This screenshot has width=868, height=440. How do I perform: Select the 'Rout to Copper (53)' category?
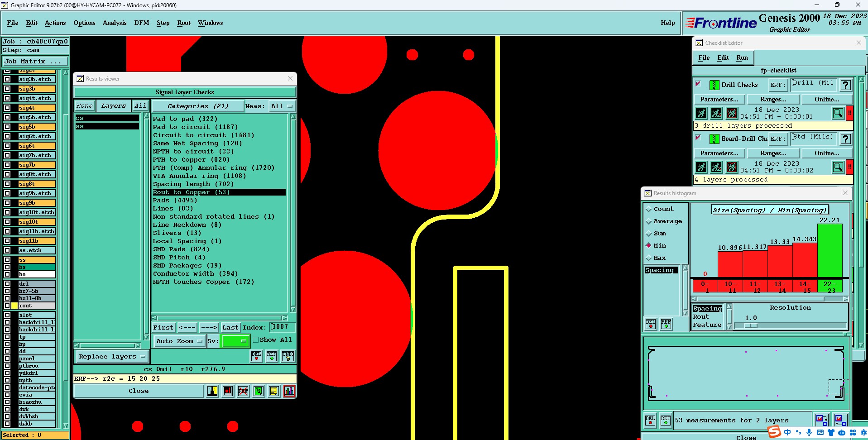[x=219, y=192]
